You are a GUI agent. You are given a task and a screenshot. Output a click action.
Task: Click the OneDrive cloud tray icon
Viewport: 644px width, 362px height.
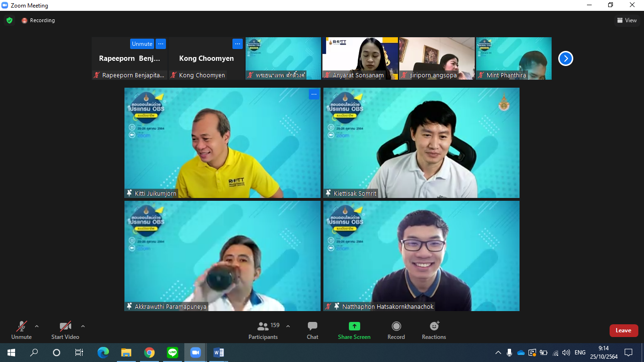(521, 353)
